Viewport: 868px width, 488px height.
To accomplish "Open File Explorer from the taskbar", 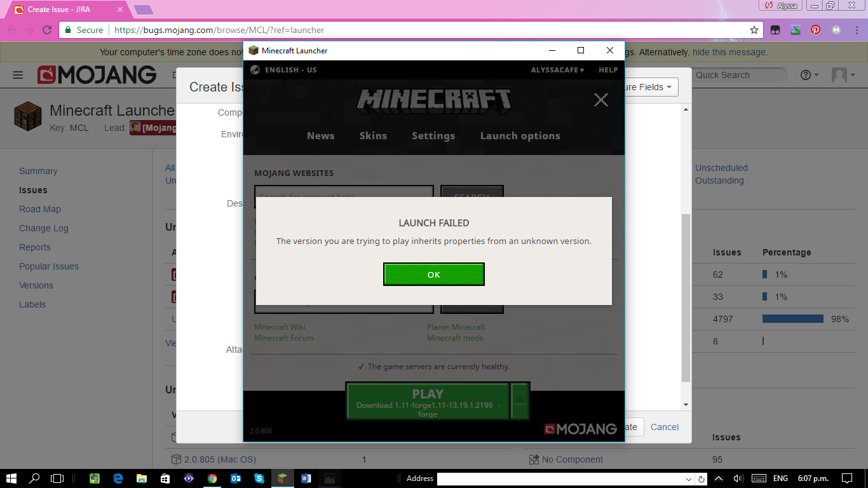I will pyautogui.click(x=142, y=478).
